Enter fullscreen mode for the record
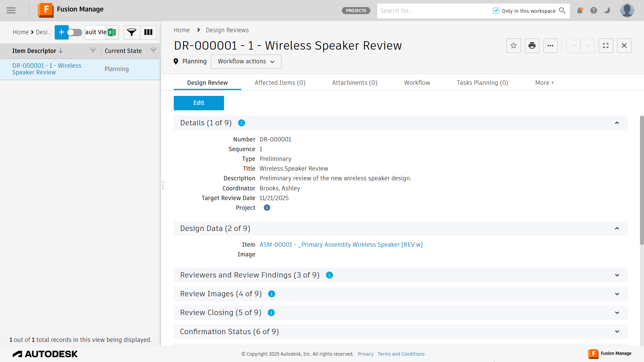 (x=606, y=46)
